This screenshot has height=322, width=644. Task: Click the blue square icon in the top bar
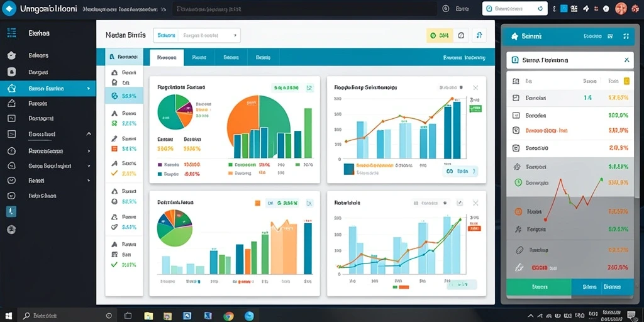coord(563,8)
